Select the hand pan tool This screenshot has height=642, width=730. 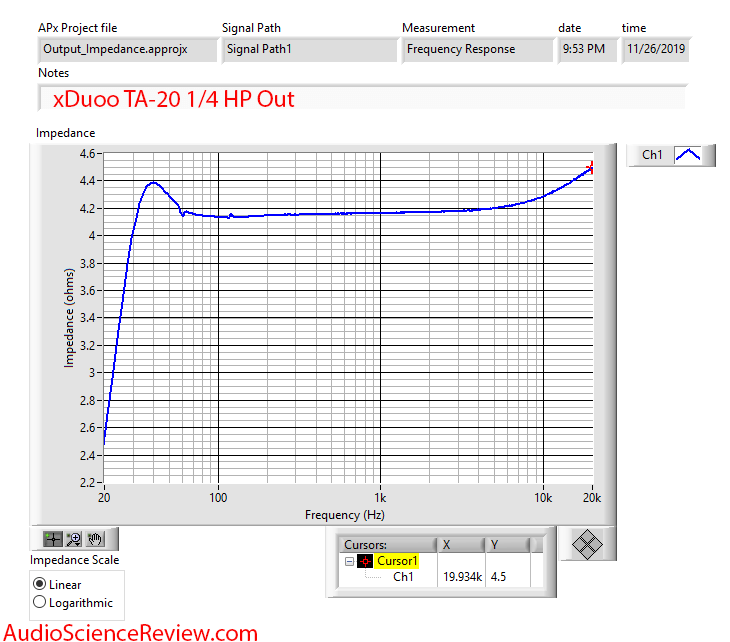point(95,539)
